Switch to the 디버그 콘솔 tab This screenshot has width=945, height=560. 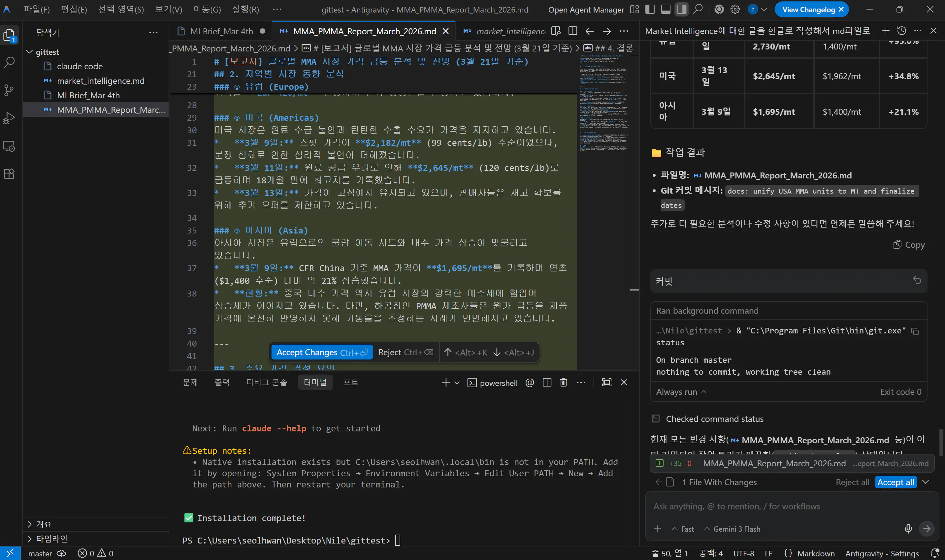point(267,382)
